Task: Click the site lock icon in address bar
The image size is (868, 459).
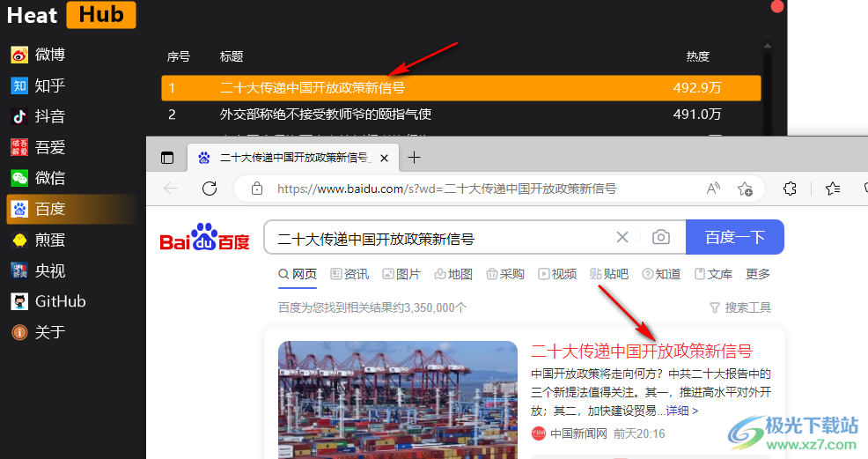Action: (257, 189)
